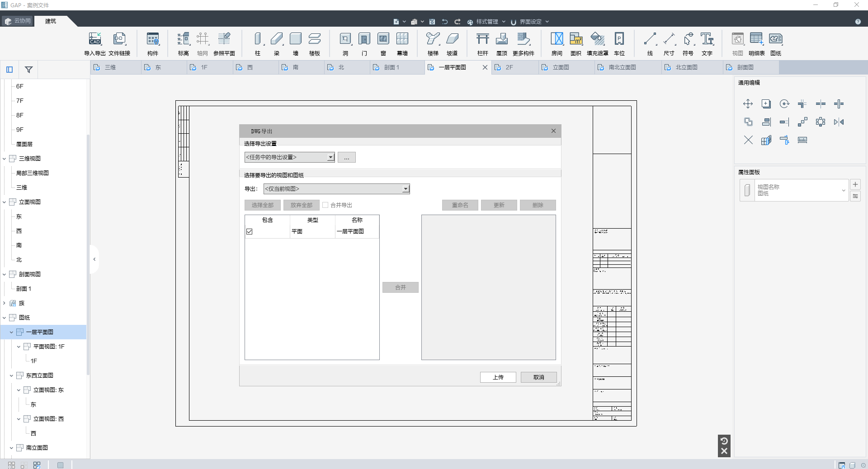The height and width of the screenshot is (469, 868).
Task: Select the 墙 wall tool
Action: click(x=296, y=44)
